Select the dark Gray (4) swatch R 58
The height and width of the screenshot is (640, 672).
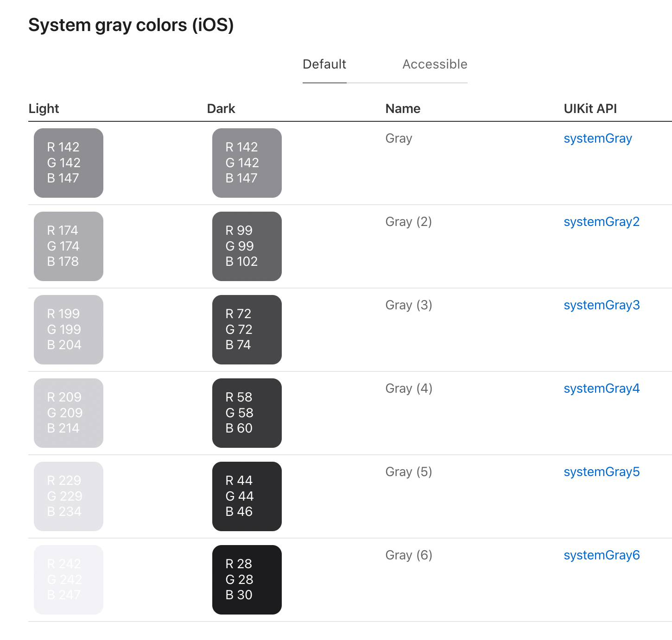247,413
